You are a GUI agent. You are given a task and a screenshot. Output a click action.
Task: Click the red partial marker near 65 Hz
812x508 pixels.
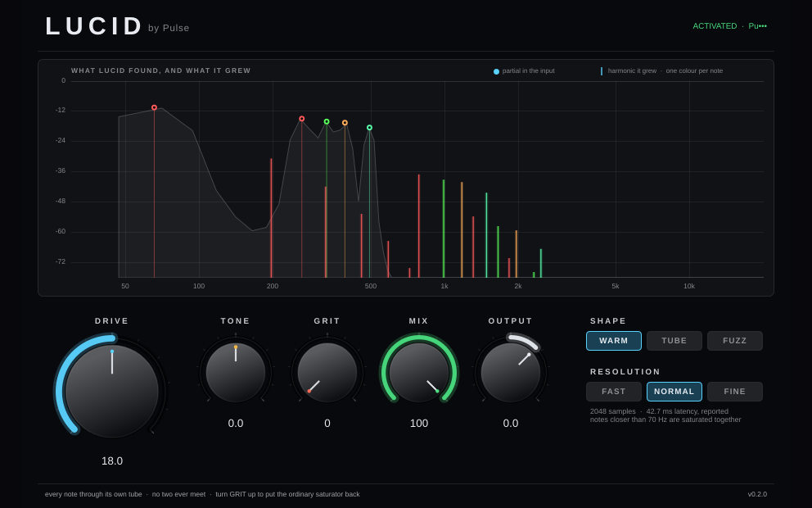(155, 107)
